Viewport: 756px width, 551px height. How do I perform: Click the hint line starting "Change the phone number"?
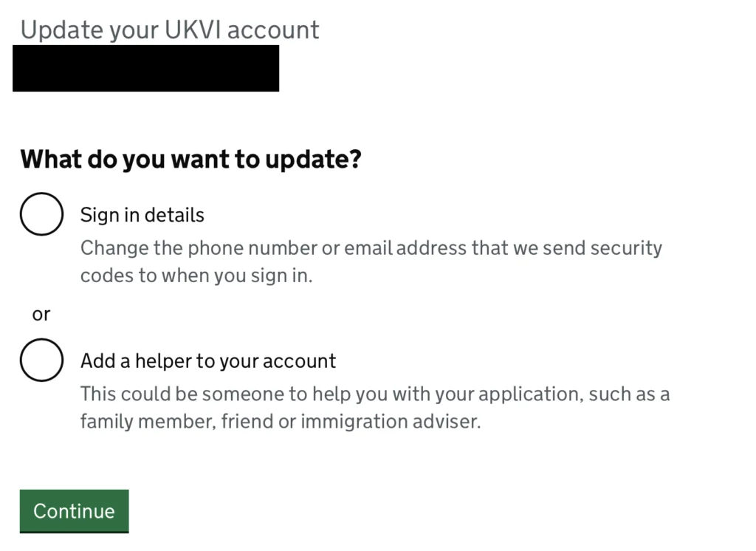click(x=371, y=247)
